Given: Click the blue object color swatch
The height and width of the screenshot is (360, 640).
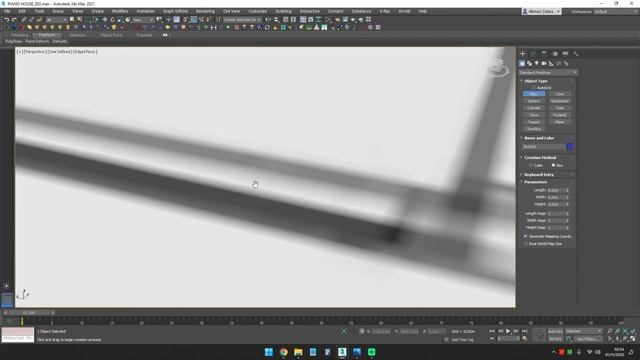Looking at the screenshot, I should [570, 147].
